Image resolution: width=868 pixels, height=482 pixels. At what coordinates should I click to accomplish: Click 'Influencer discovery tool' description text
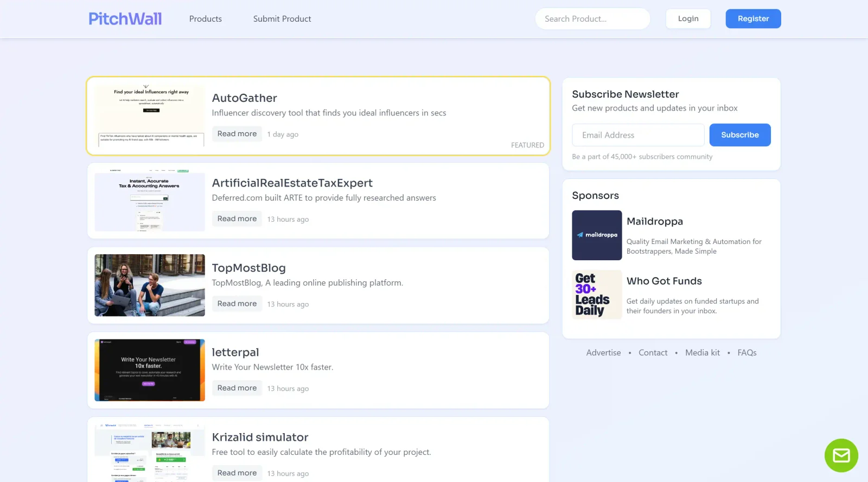tap(329, 113)
